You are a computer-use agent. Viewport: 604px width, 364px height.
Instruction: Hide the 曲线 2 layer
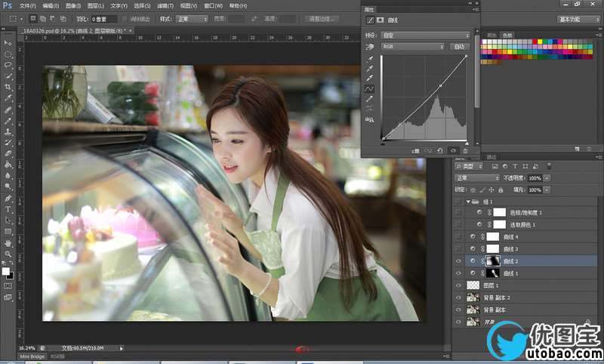click(x=459, y=261)
